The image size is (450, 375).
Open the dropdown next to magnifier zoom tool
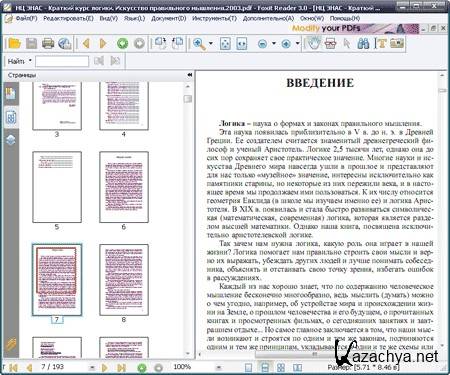tap(211, 43)
